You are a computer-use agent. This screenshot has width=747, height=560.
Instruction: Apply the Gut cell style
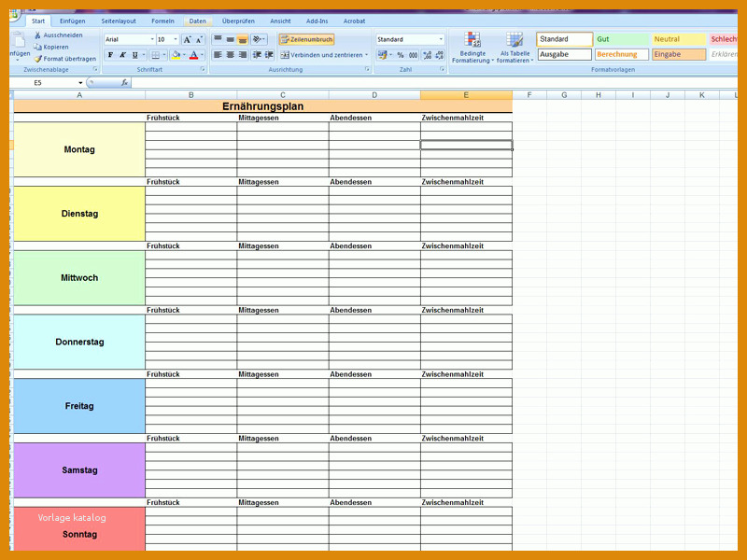622,39
